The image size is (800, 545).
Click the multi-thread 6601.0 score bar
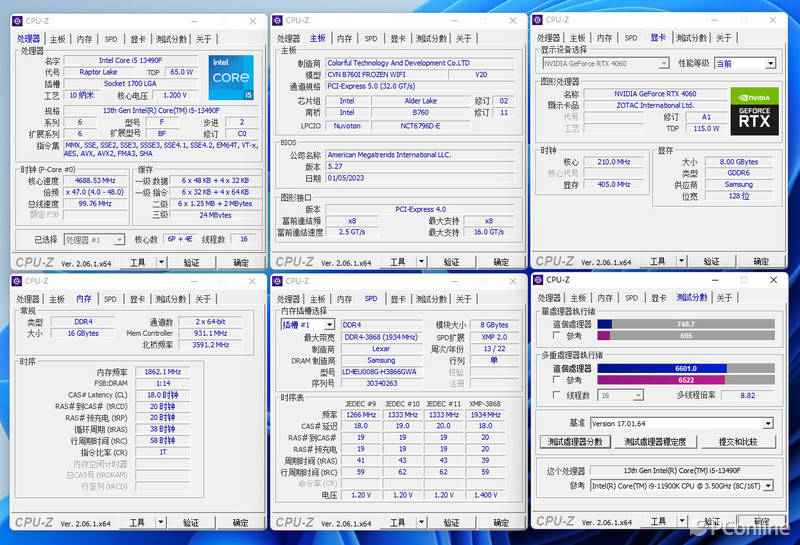tap(686, 368)
